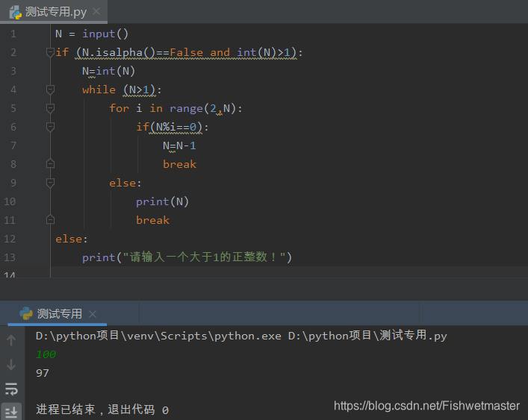Image resolution: width=528 pixels, height=420 pixels.
Task: Switch to the 测试专用.py editor tab
Action: [x=55, y=12]
